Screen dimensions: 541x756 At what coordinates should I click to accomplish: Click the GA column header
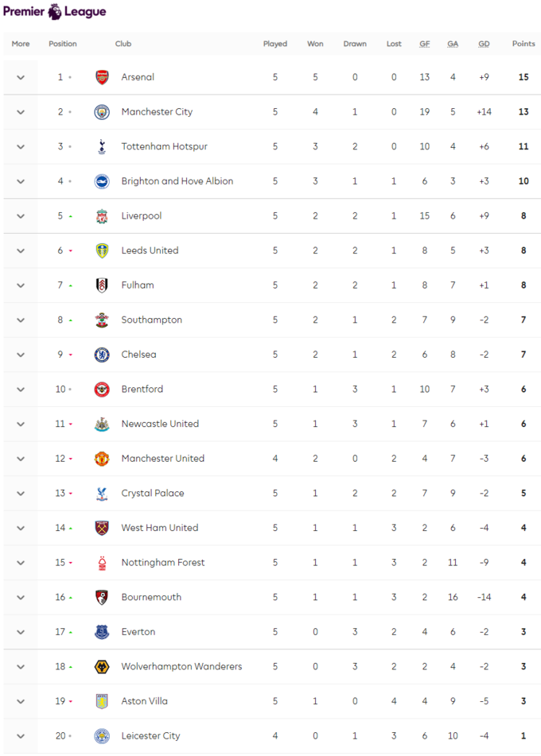pos(453,44)
